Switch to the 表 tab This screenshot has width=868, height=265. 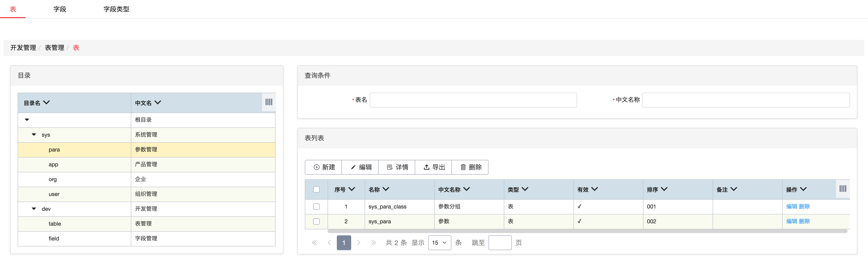(x=13, y=9)
